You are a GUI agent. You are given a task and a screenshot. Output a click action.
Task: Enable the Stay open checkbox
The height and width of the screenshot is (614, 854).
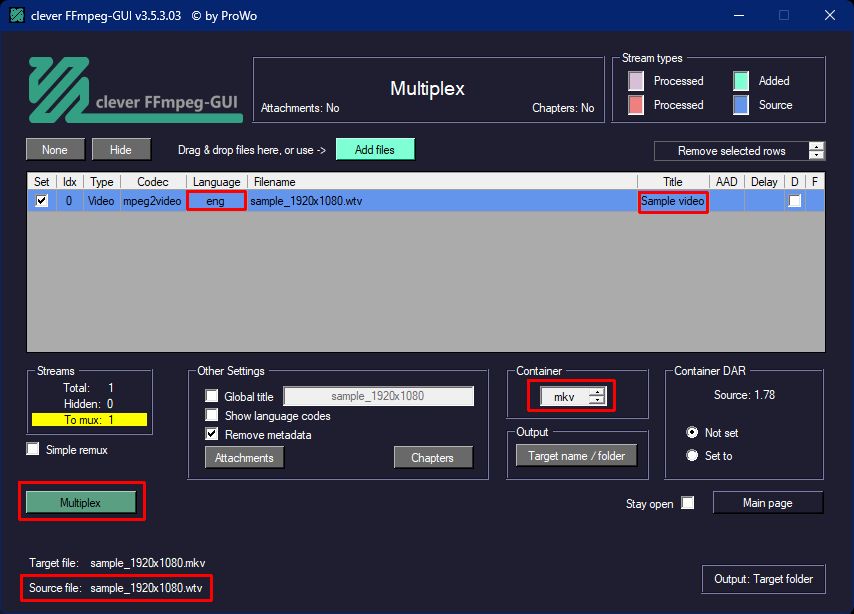pos(688,503)
